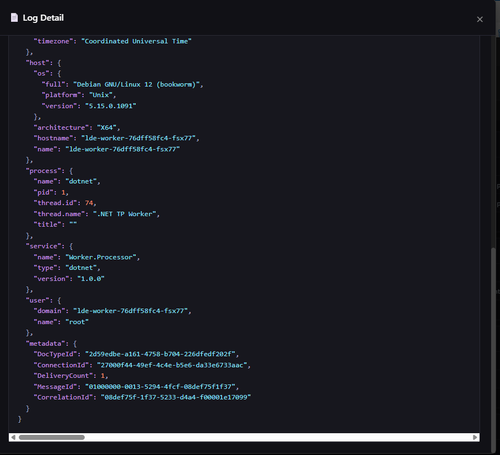
Task: Click the Debian GNU/Linux 12 string
Action: coord(136,85)
